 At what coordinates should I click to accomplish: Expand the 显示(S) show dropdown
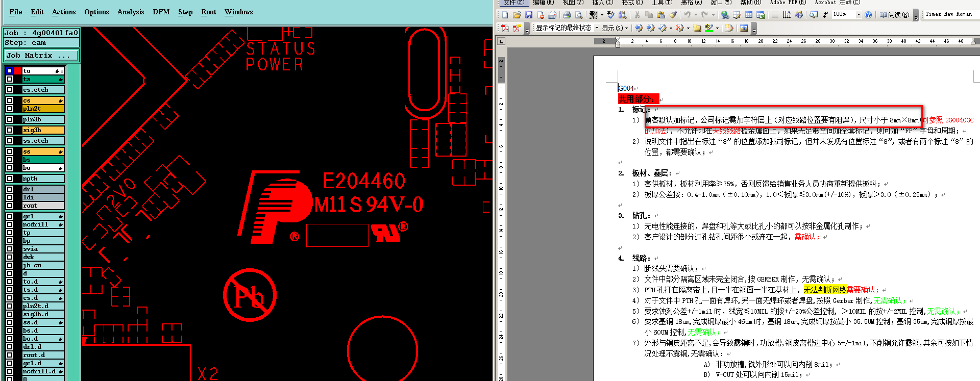tap(615, 28)
